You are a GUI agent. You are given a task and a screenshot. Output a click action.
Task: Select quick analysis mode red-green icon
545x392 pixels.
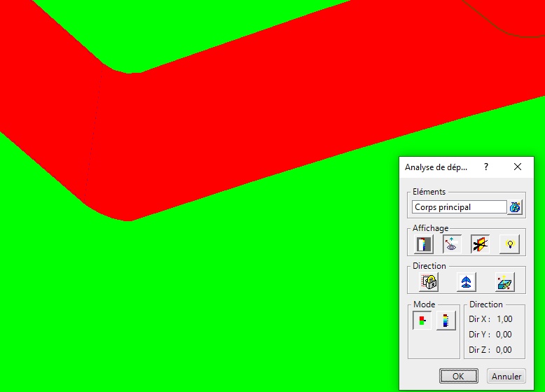[x=422, y=321]
